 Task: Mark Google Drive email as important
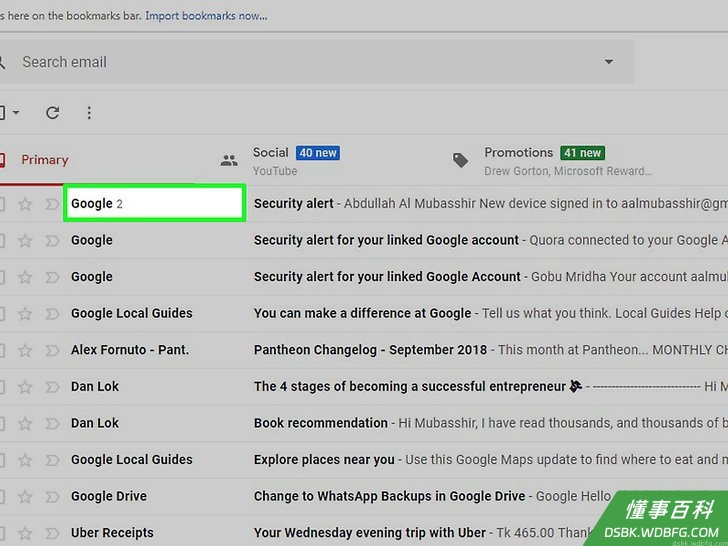click(x=52, y=497)
